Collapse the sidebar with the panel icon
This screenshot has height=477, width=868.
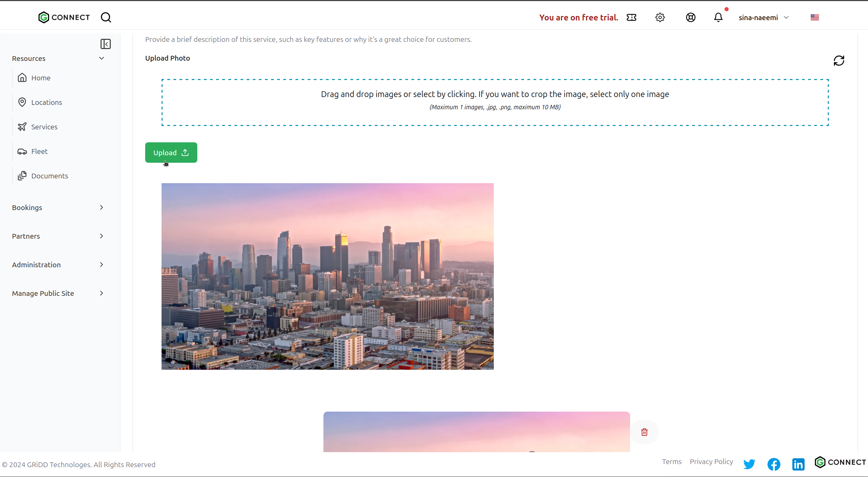click(105, 44)
